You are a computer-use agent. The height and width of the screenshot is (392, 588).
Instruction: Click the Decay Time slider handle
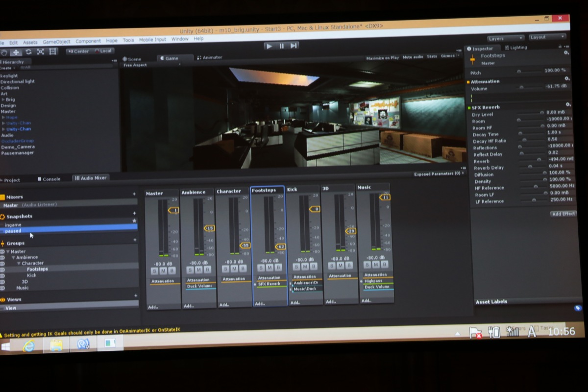point(520,133)
